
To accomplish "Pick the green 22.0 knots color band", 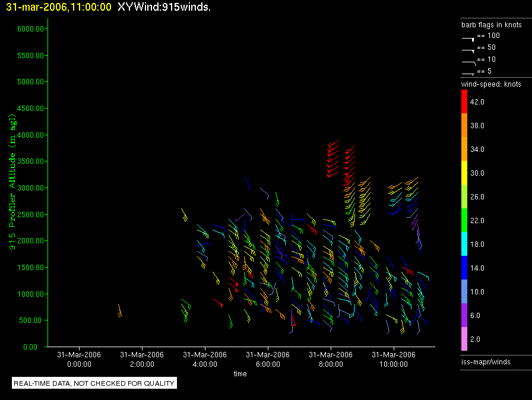I will pos(465,221).
